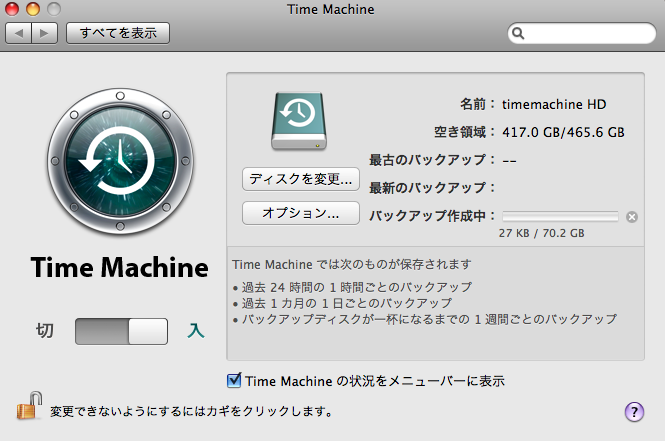Click the ディスクを変更... button

pos(300,179)
